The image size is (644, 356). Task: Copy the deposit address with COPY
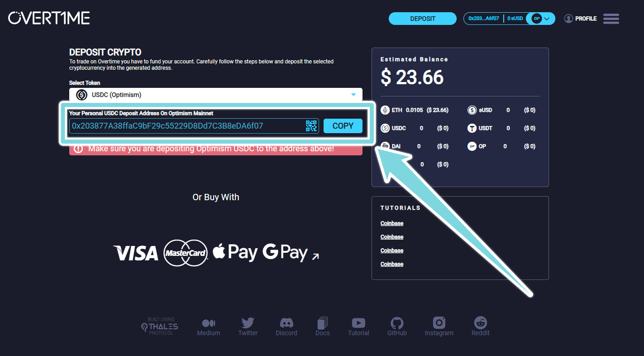(343, 126)
